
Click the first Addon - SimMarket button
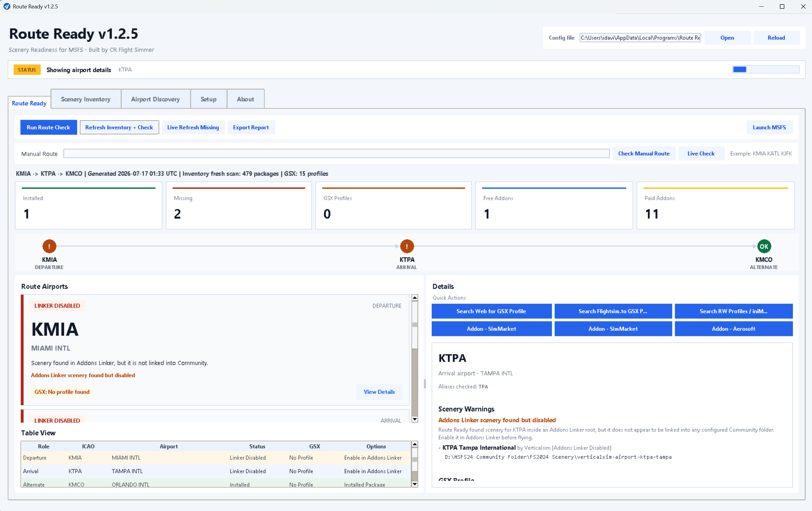(491, 329)
